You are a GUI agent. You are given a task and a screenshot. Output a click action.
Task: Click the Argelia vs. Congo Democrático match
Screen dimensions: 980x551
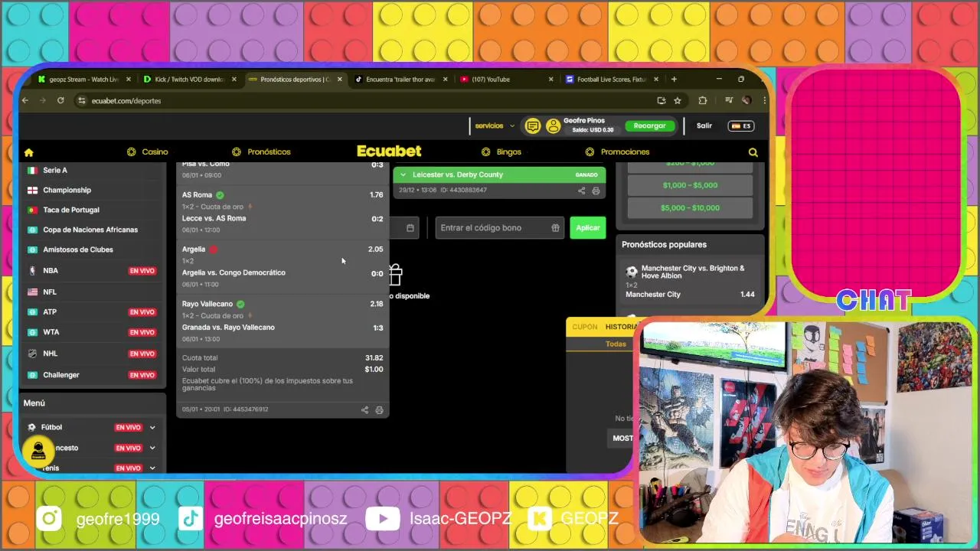234,272
